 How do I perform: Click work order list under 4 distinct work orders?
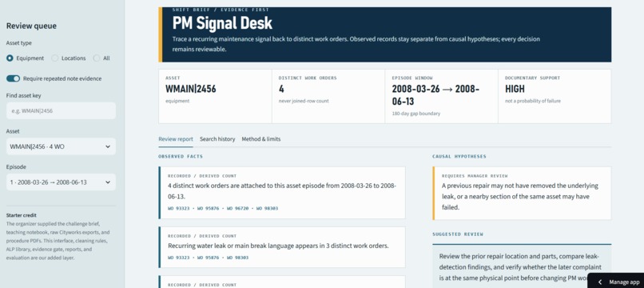(x=223, y=209)
